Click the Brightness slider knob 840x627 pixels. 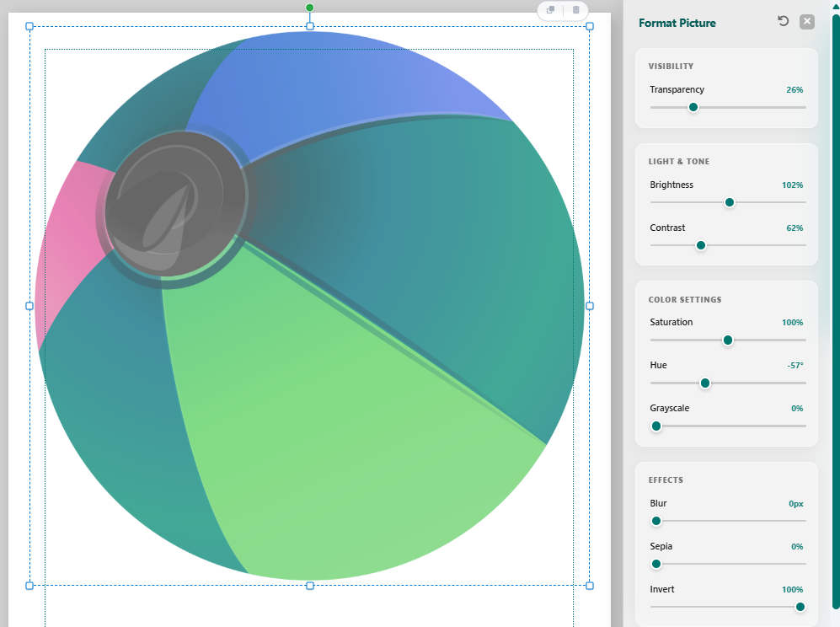[x=729, y=202]
